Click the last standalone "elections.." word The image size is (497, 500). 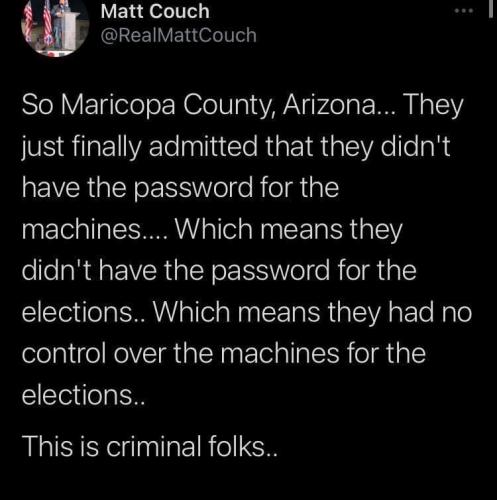83,395
